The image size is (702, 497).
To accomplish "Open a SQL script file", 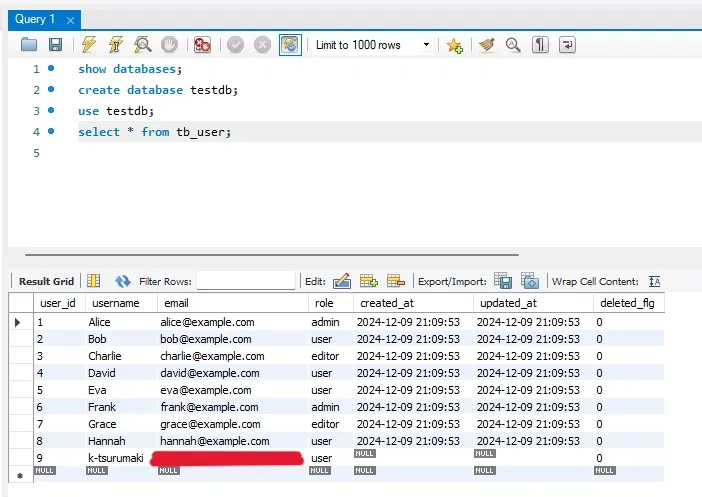I will pos(29,45).
